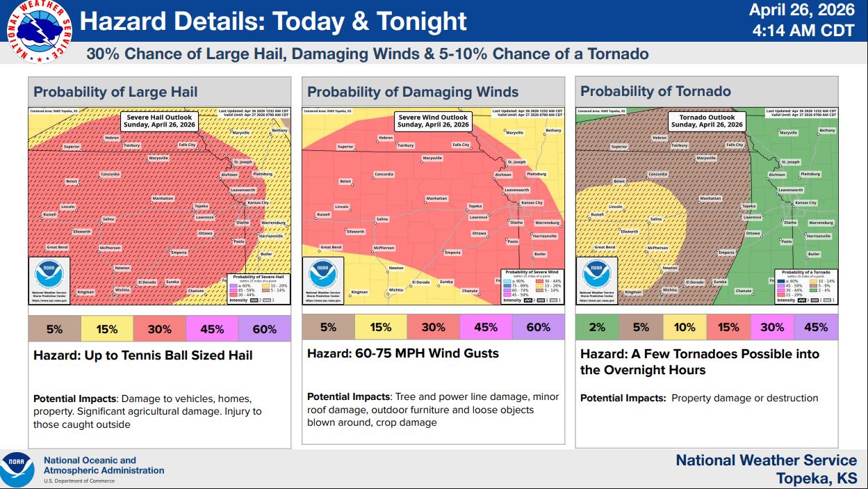Click the yellow 10% tornado swatch
This screenshot has width=868, height=489.
(685, 327)
